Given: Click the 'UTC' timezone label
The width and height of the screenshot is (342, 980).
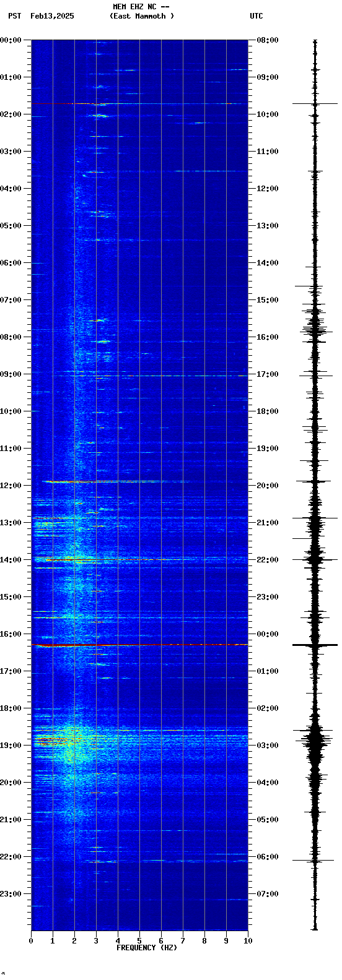Looking at the screenshot, I should [x=256, y=16].
